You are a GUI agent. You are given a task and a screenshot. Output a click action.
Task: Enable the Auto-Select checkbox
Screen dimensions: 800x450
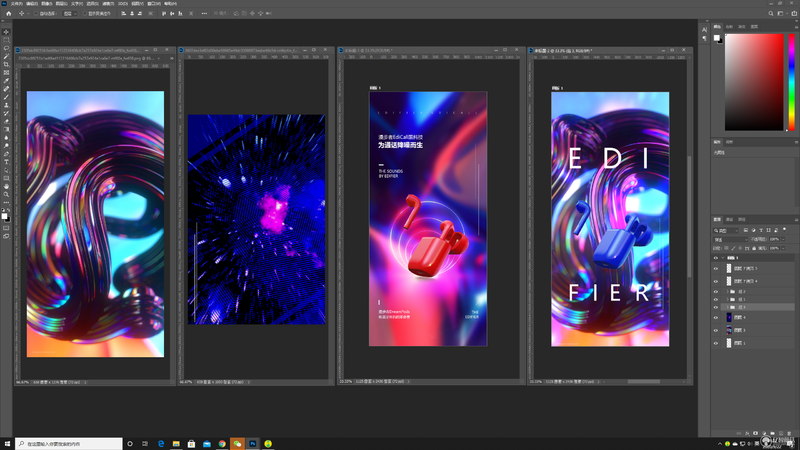pos(36,14)
